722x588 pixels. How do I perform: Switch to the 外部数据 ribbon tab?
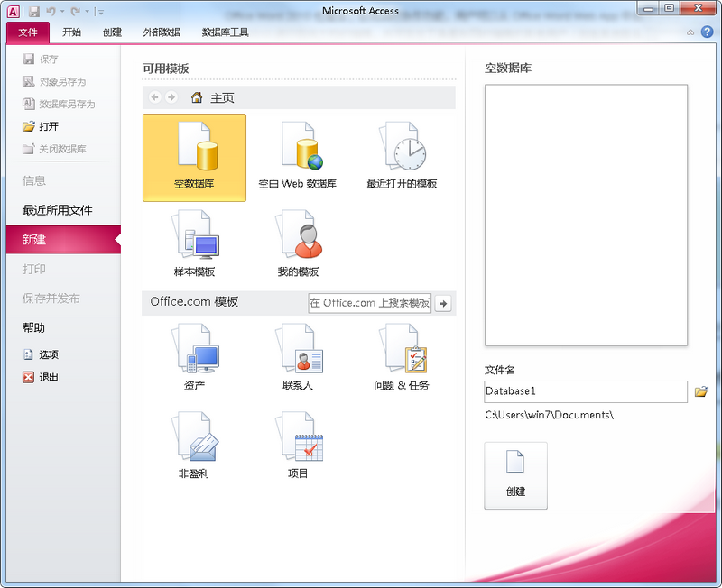tap(162, 32)
